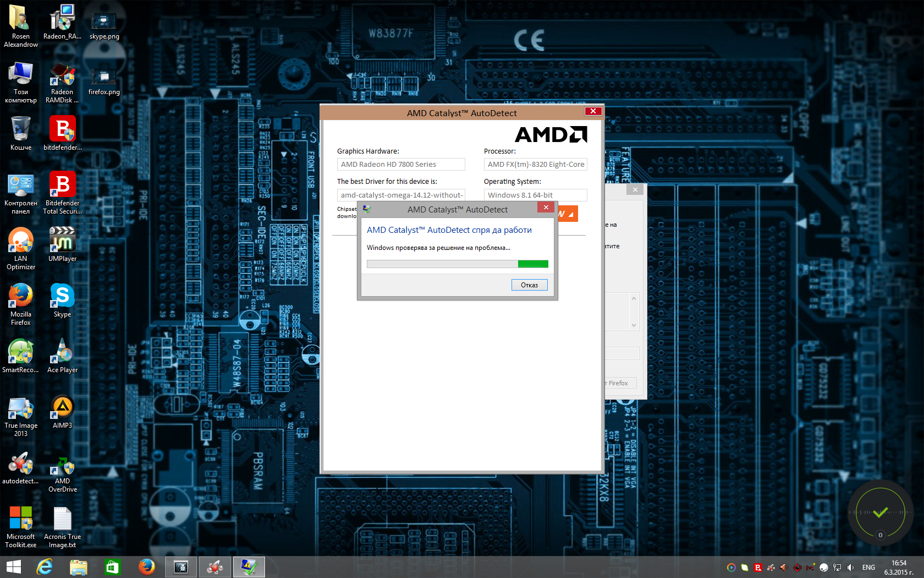
Task: Open Internet Explorer from the taskbar
Action: click(x=44, y=566)
